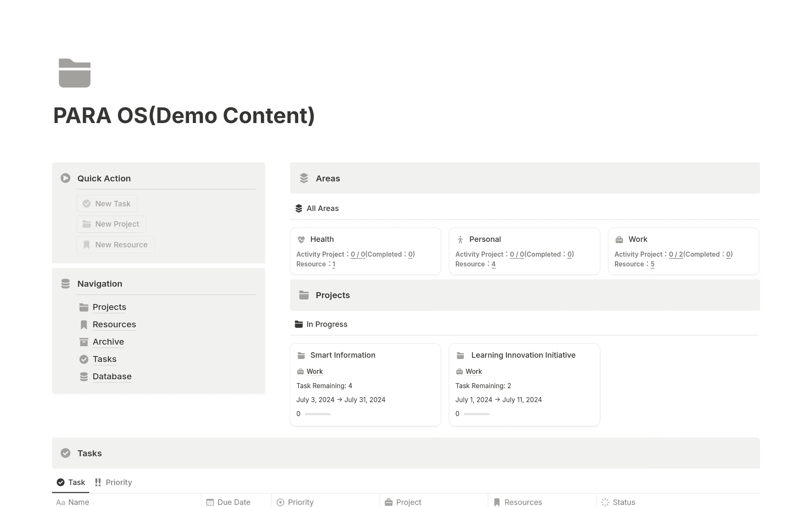
Task: Click the bookmark icon next to Resources navigation
Action: click(x=83, y=324)
